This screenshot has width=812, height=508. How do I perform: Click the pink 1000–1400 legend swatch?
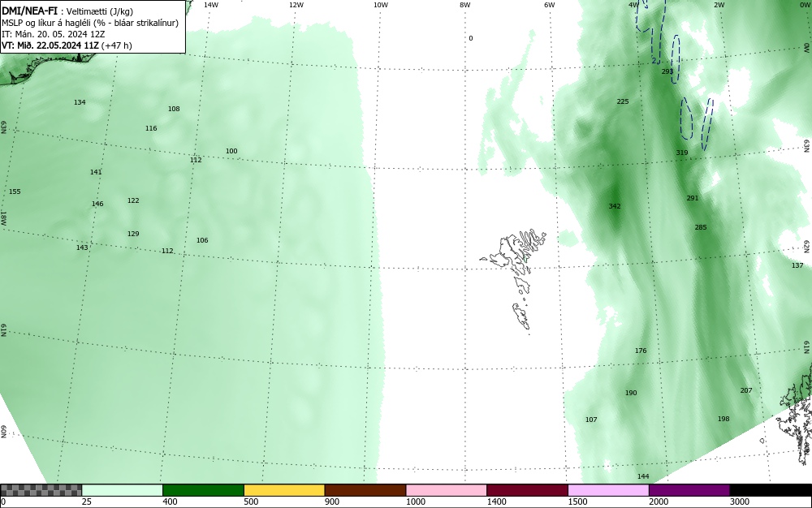point(447,490)
